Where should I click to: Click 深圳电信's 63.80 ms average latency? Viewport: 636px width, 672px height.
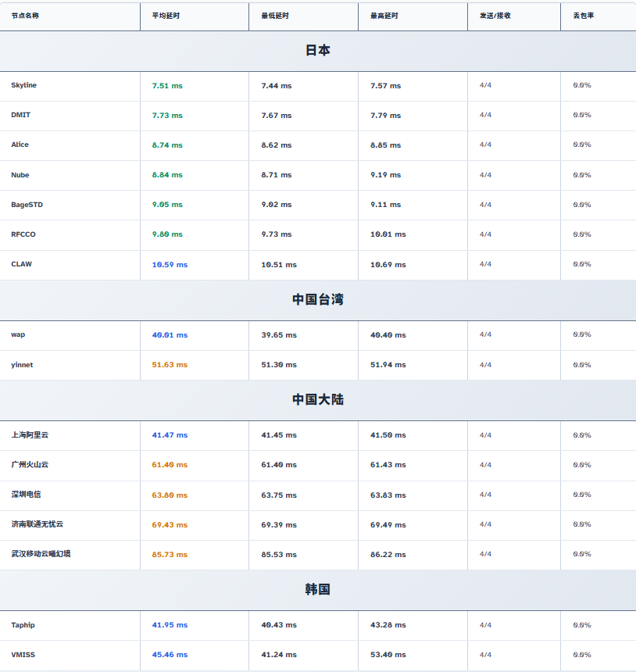point(170,495)
